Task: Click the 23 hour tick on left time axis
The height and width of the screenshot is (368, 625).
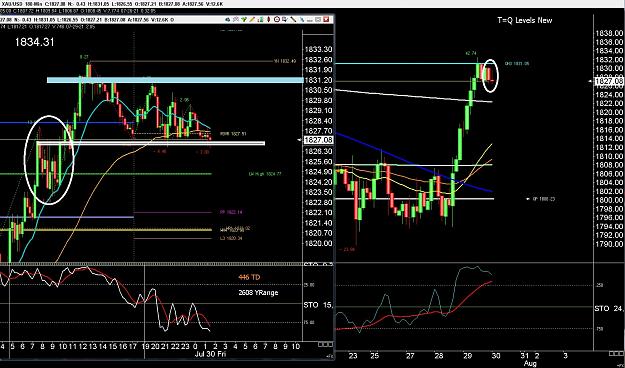Action: tap(185, 347)
